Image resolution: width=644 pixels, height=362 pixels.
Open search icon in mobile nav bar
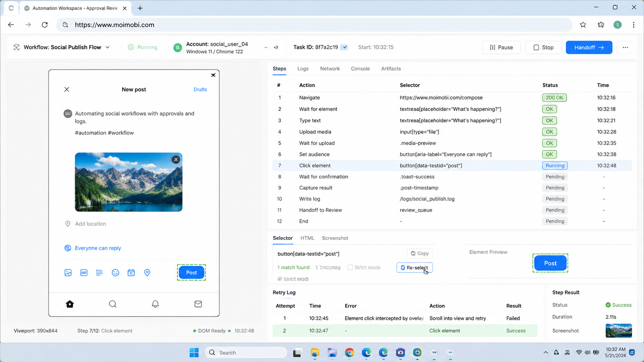112,304
